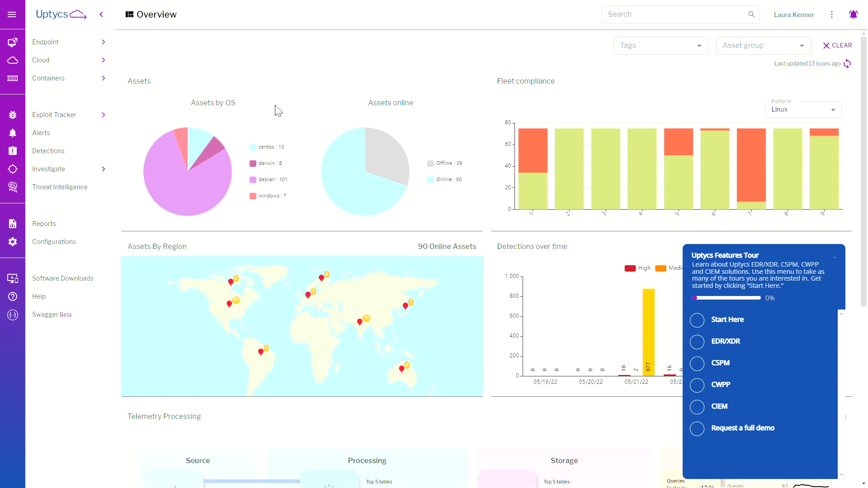Click the Detections sidebar icon
Viewport: 868px width, 488px height.
(13, 151)
